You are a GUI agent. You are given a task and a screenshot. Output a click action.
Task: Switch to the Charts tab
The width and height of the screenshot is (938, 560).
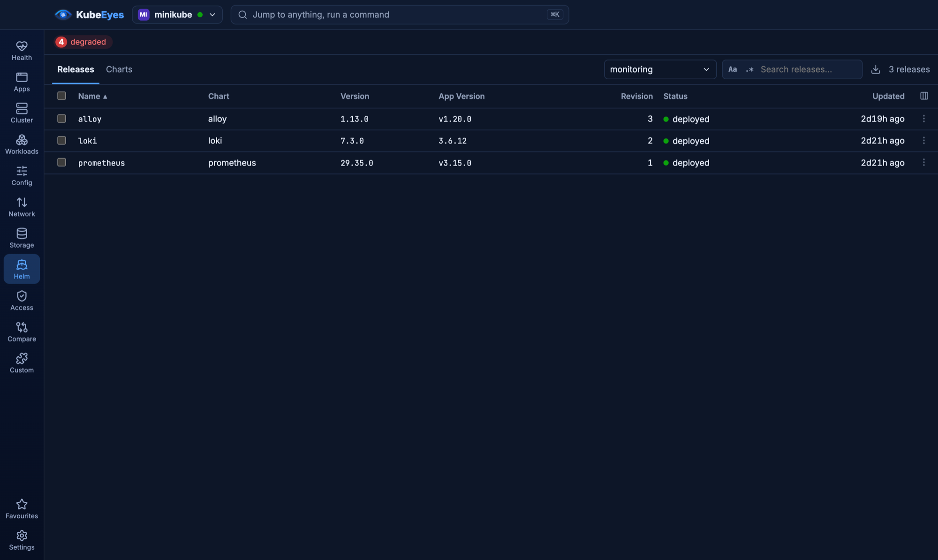119,69
